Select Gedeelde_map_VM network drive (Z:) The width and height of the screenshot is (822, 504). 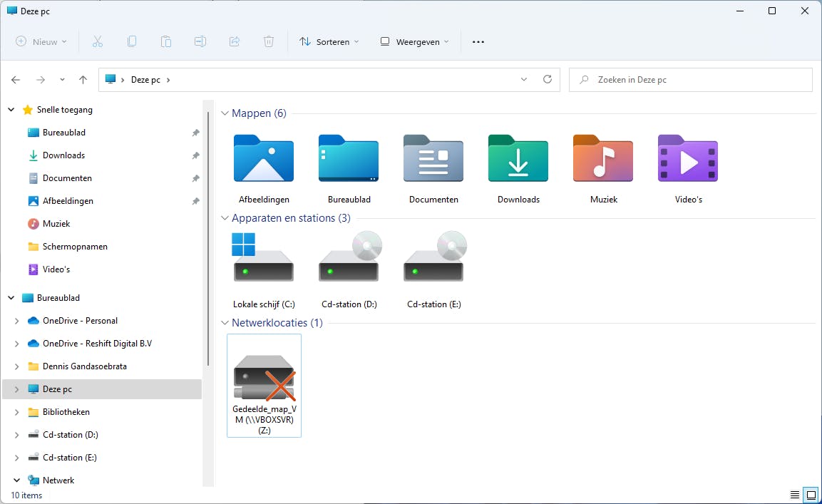264,386
